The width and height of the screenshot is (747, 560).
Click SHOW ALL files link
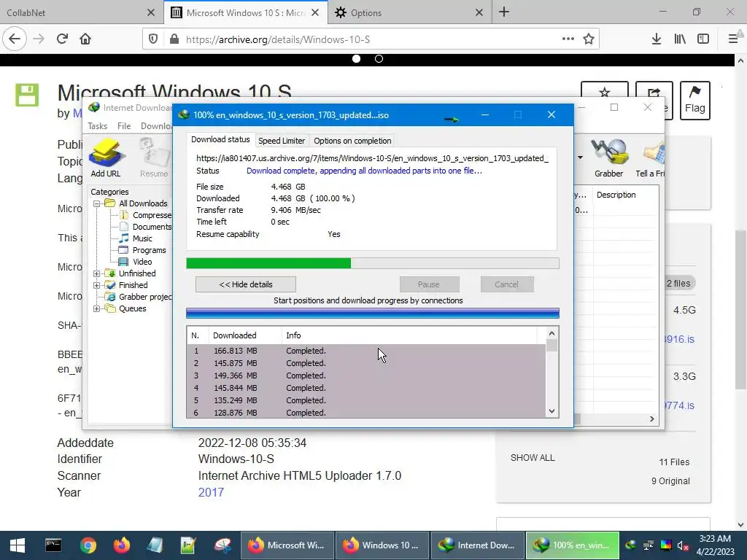pyautogui.click(x=533, y=458)
